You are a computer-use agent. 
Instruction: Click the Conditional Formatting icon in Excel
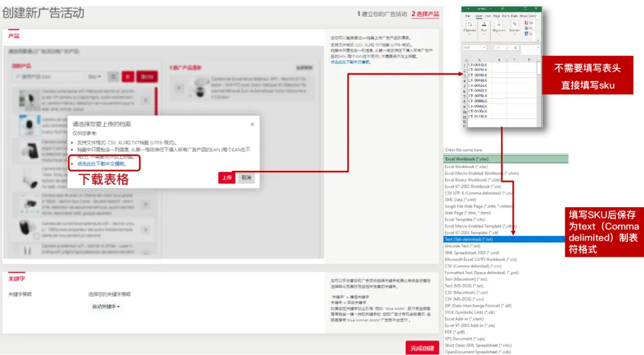[x=526, y=23]
